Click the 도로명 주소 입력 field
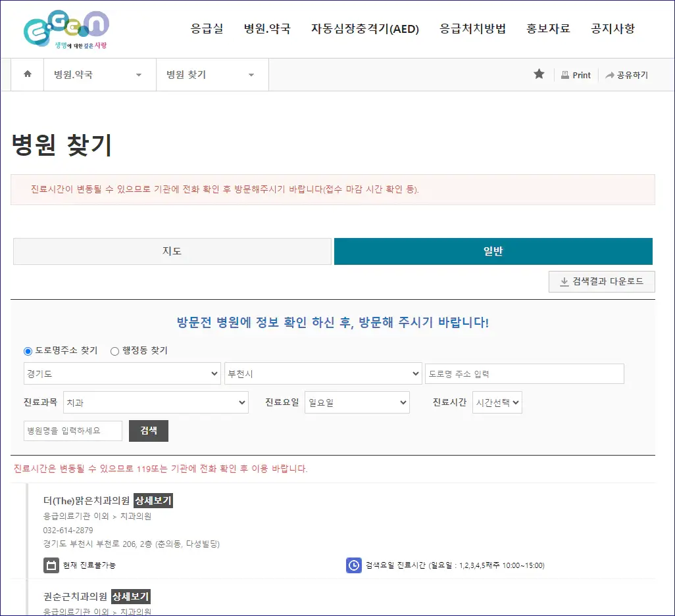This screenshot has height=616, width=675. [x=524, y=373]
